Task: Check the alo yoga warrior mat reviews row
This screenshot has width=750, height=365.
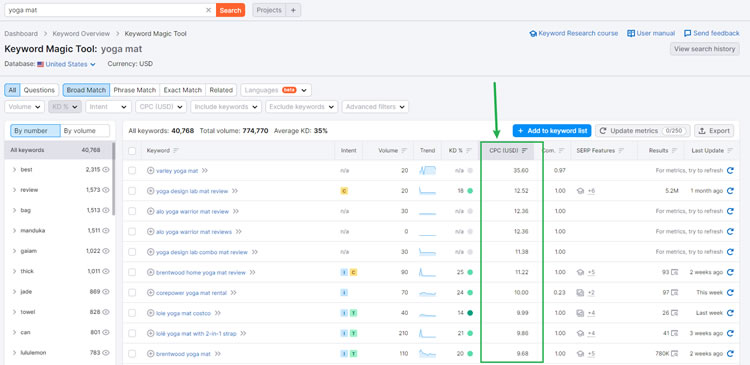Action: [132, 232]
